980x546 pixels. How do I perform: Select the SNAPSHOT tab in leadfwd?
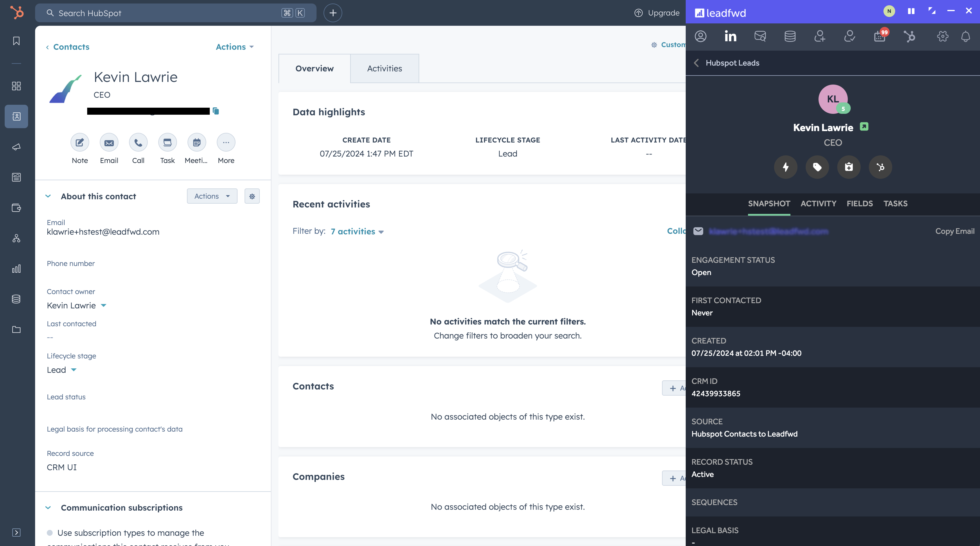coord(769,204)
